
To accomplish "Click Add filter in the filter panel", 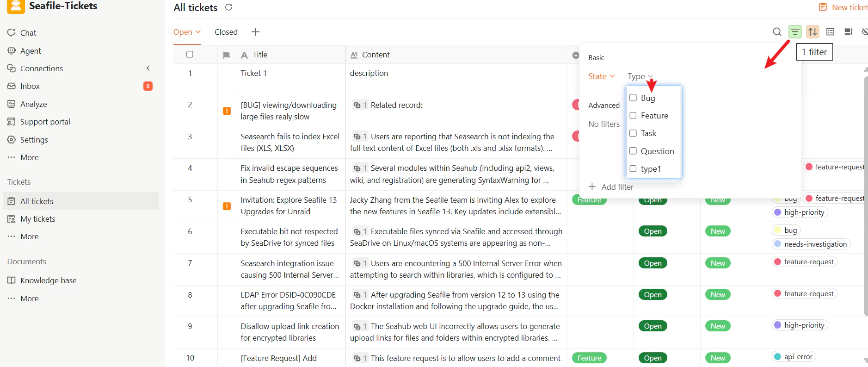I will click(611, 187).
